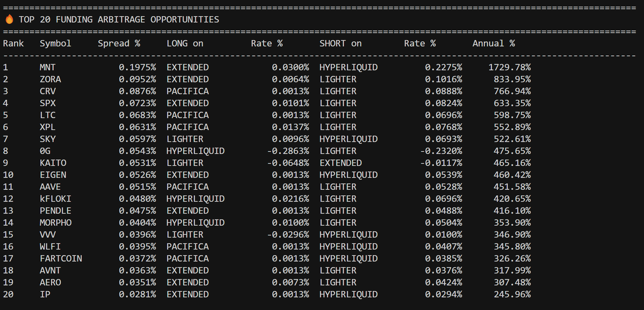Click the 1729.78% annual value
644x310 pixels.
pos(509,67)
